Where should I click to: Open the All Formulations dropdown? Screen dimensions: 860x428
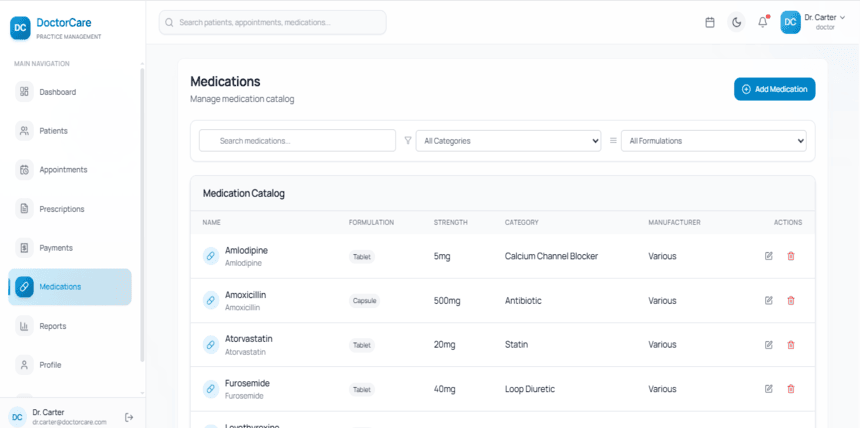click(x=713, y=141)
